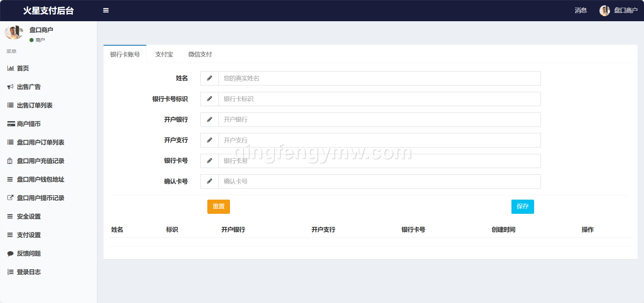Image resolution: width=644 pixels, height=303 pixels.
Task: Click the green 商户 status indicator
Action: coord(37,40)
